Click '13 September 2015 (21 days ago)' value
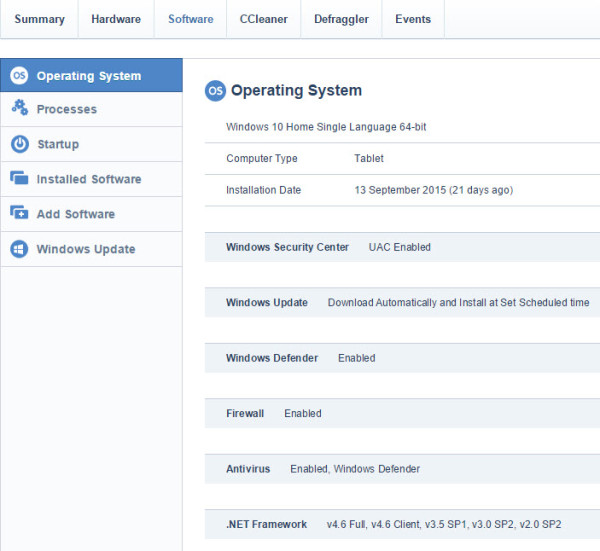The image size is (600, 551). tap(434, 190)
